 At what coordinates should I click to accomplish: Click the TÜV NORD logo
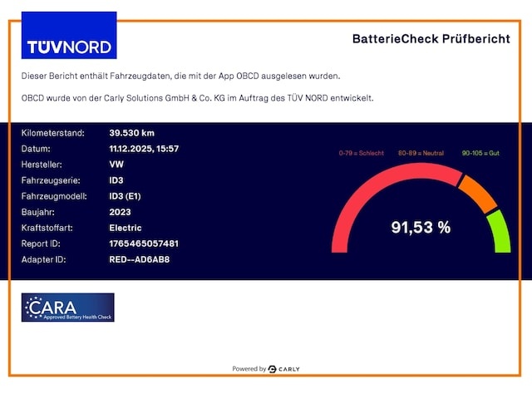pos(68,36)
